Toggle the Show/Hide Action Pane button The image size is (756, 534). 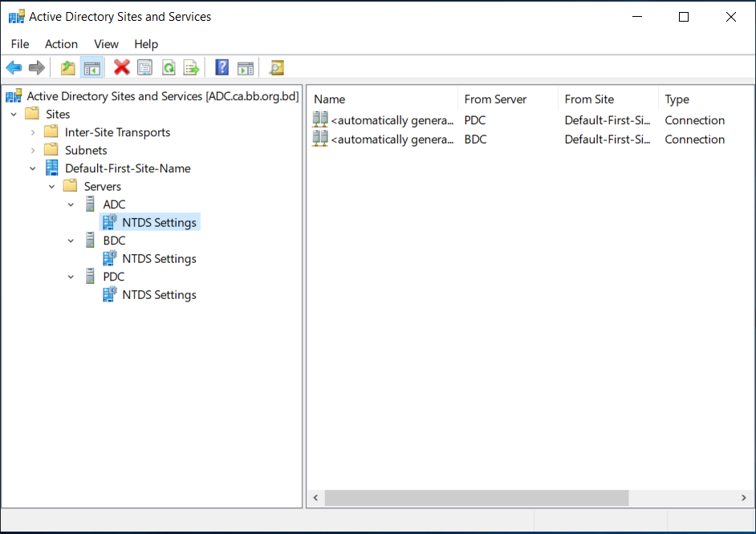coord(246,68)
